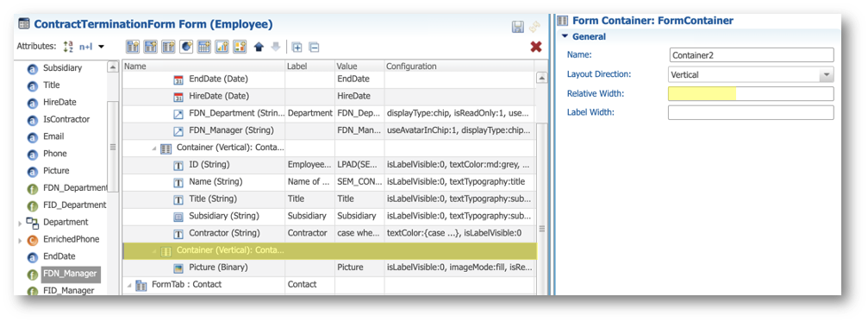Click the Label Width input field
This screenshot has width=868, height=322.
[x=751, y=112]
